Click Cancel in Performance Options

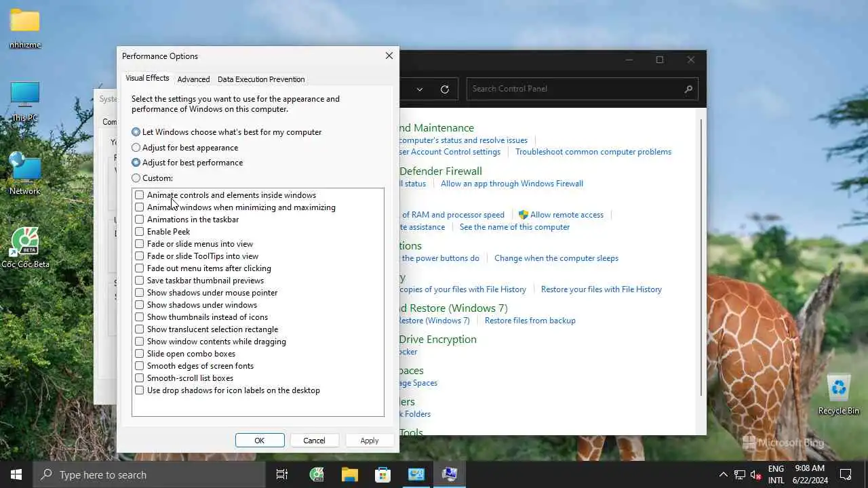pyautogui.click(x=314, y=441)
